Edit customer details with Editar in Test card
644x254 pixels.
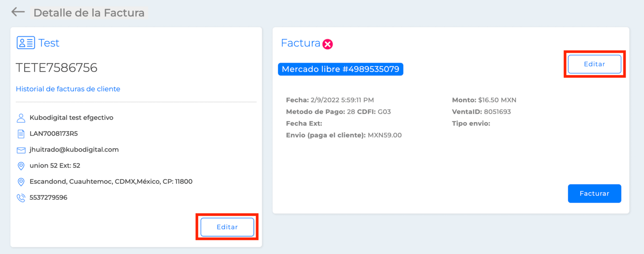[x=227, y=227]
